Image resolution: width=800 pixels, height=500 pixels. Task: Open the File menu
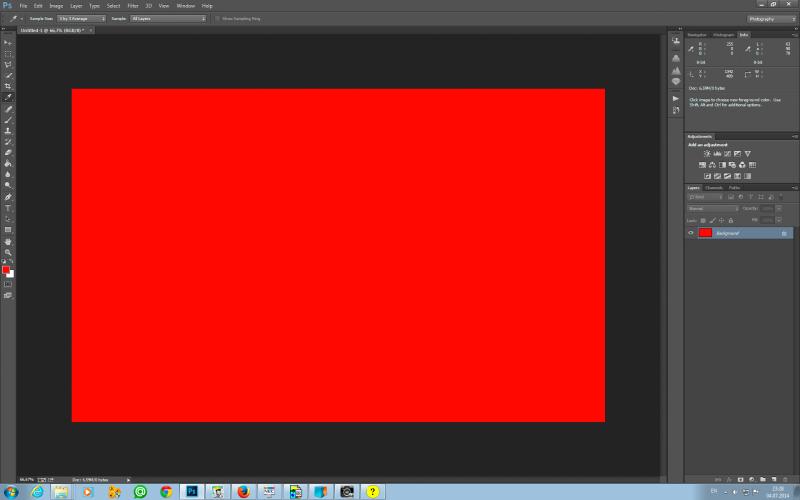coord(23,6)
